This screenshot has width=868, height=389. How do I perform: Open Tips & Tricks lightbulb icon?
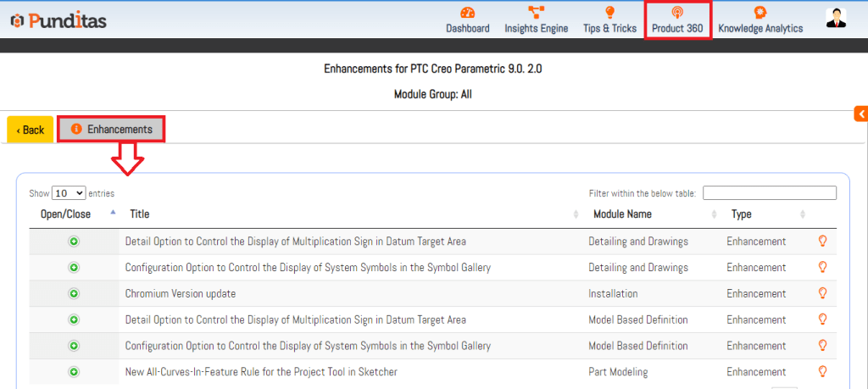point(609,13)
